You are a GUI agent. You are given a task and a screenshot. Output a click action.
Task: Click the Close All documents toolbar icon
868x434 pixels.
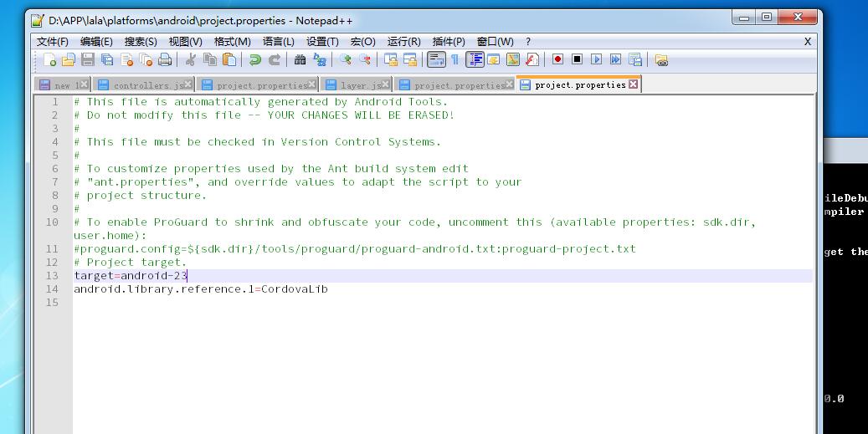146,59
